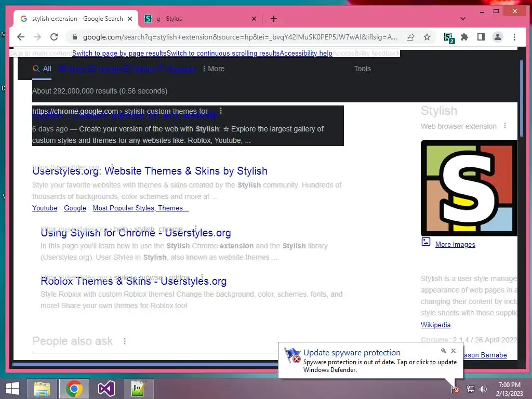Toggle the Chrome side panel
This screenshot has height=399, width=532.
[481, 37]
